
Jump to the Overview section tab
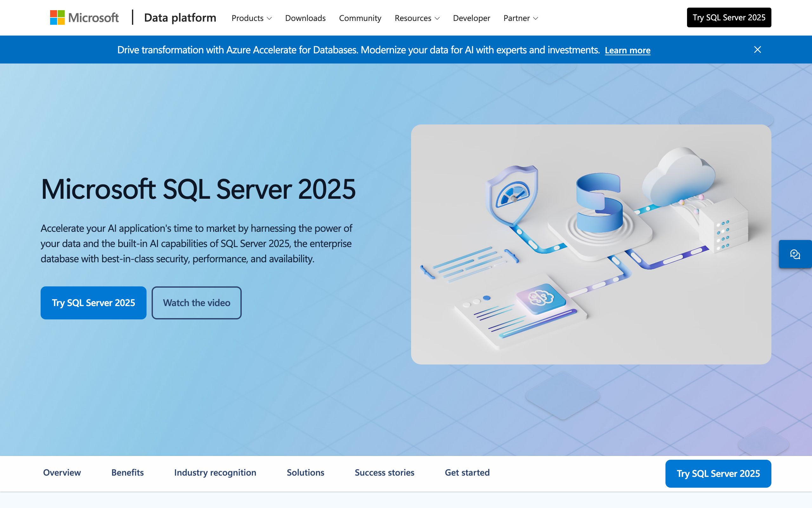(x=62, y=472)
